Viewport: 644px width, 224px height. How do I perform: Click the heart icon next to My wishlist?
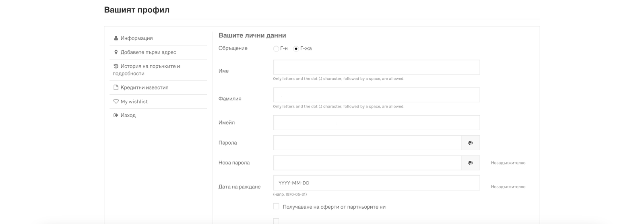pos(116,102)
